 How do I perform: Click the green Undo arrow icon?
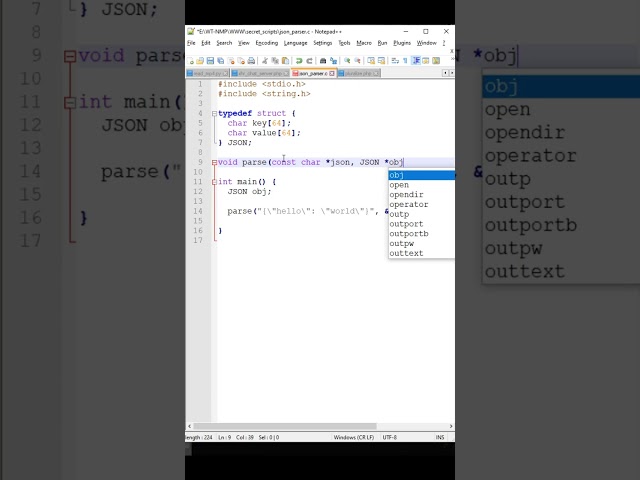click(x=299, y=61)
